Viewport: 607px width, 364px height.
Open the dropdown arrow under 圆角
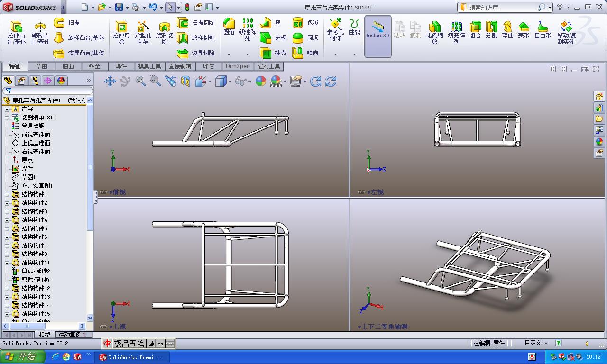tap(229, 54)
